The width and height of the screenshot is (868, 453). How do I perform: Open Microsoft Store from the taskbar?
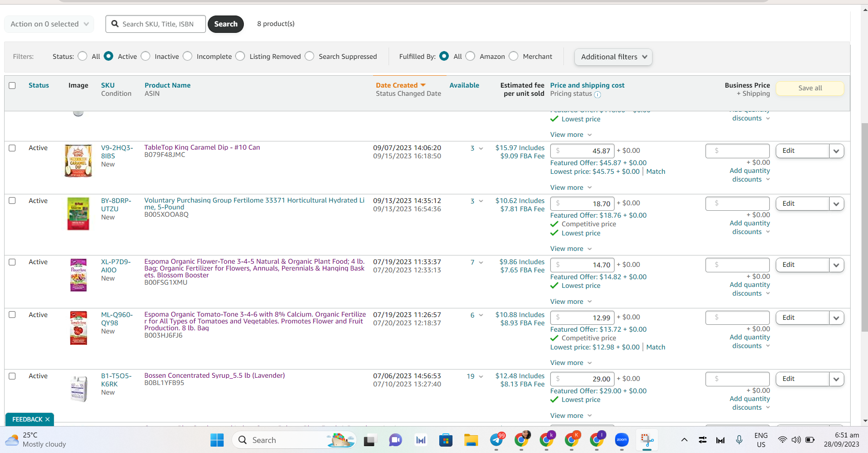click(446, 440)
